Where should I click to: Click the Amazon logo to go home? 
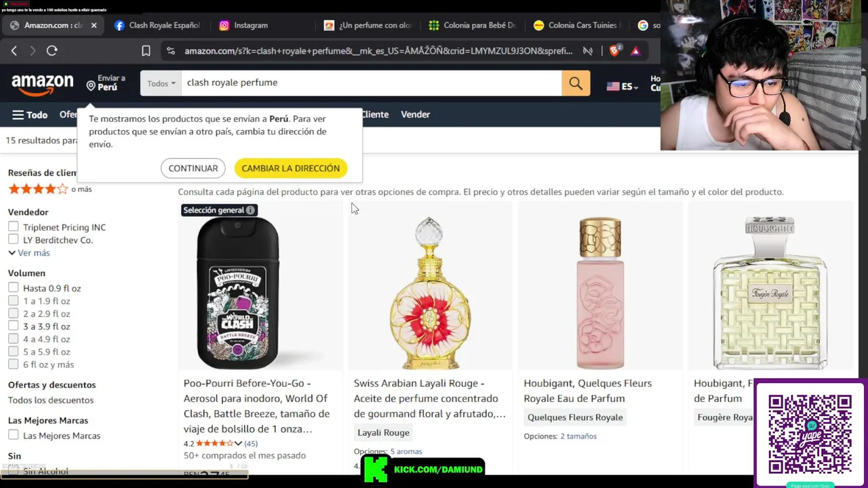[x=42, y=84]
